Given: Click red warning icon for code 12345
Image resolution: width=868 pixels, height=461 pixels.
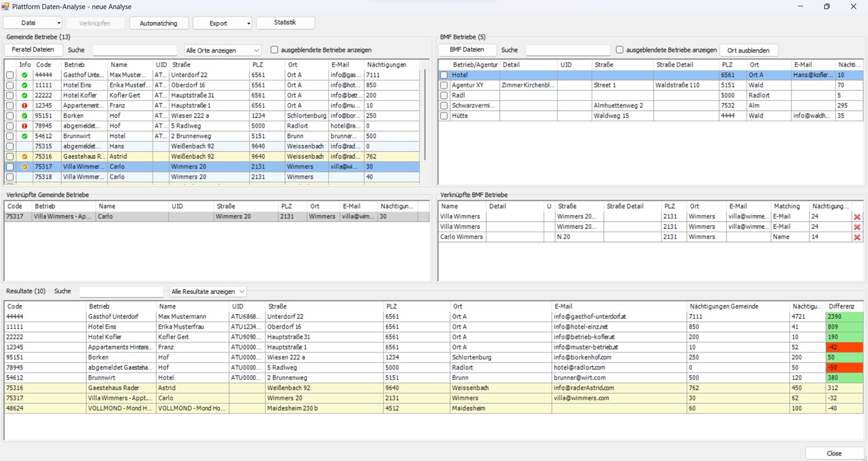Looking at the screenshot, I should click(x=25, y=106).
